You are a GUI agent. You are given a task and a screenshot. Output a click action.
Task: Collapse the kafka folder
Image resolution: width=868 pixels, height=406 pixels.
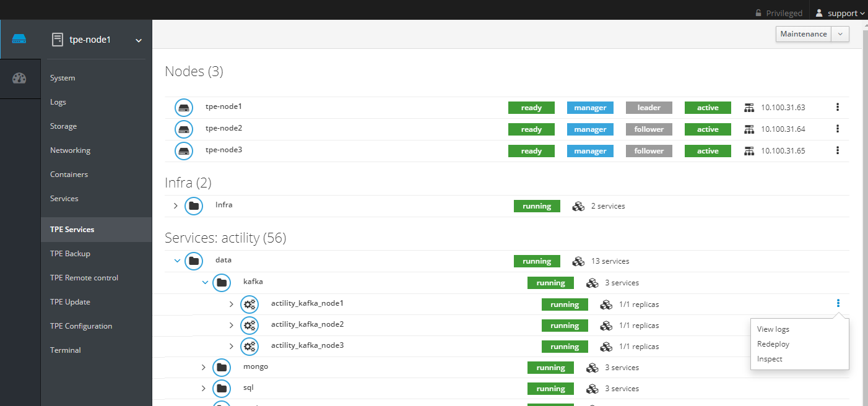pyautogui.click(x=205, y=282)
